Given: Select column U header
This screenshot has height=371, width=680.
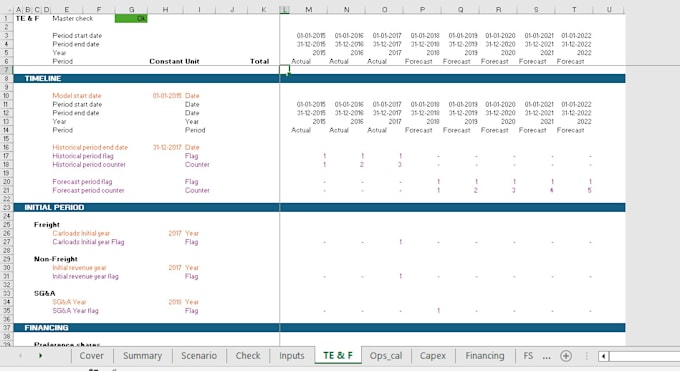Looking at the screenshot, I should [x=609, y=10].
